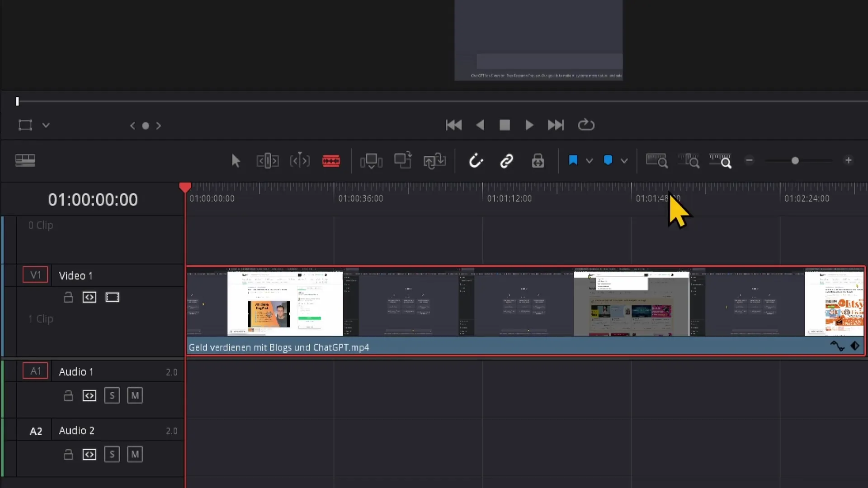The width and height of the screenshot is (868, 488).
Task: Lock the Audio 2 track
Action: [x=68, y=455]
